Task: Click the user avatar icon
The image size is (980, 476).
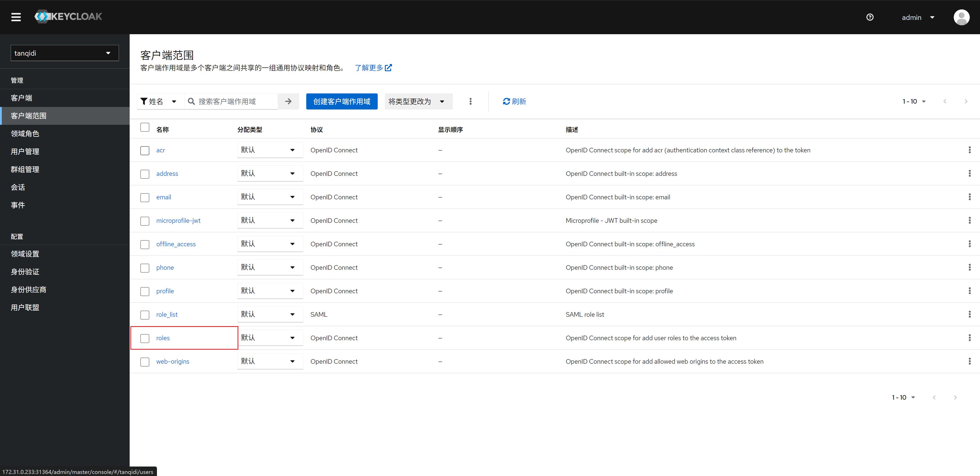Action: pos(961,17)
